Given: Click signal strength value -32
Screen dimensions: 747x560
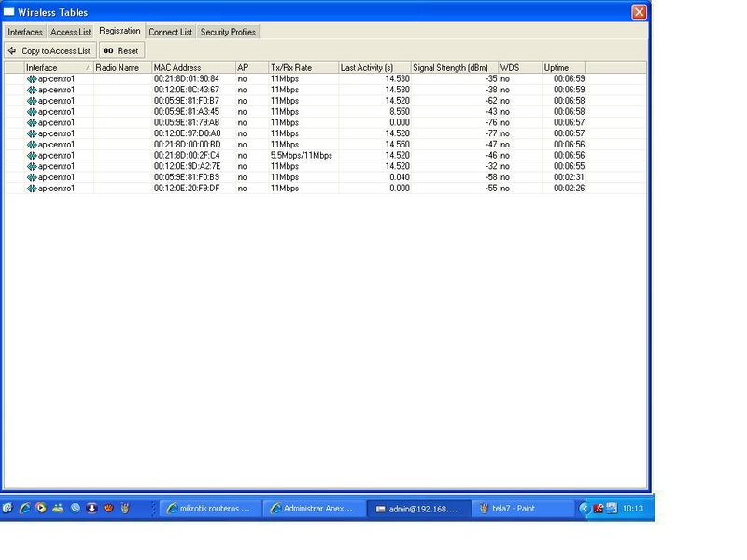Looking at the screenshot, I should [492, 167].
